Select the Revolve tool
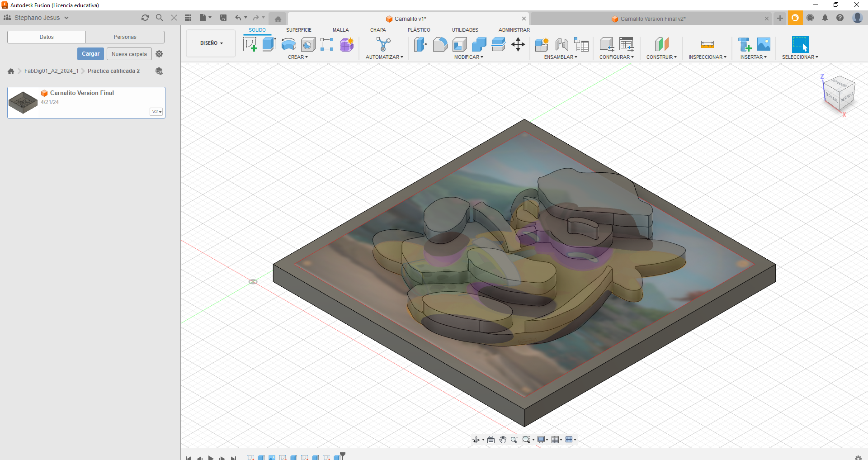This screenshot has width=868, height=460. point(288,44)
